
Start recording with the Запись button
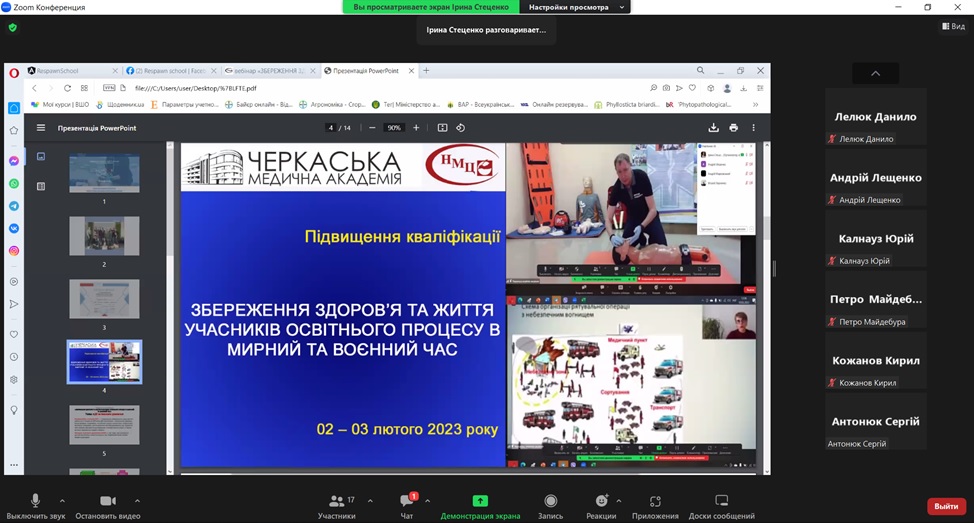click(550, 501)
